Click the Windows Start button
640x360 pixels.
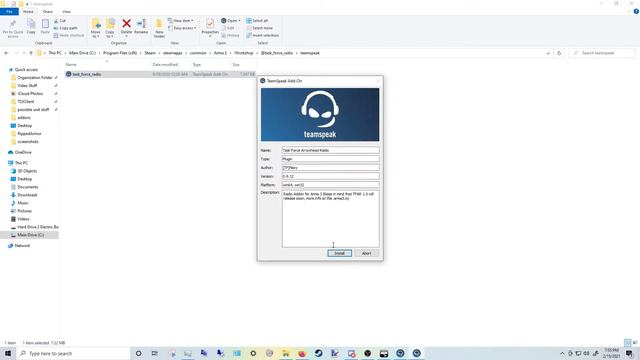click(8, 353)
